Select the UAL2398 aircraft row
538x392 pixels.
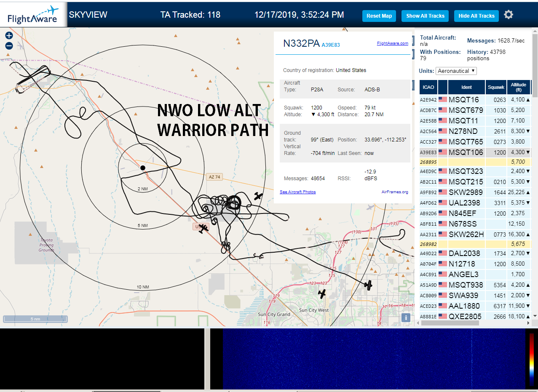tap(475, 203)
